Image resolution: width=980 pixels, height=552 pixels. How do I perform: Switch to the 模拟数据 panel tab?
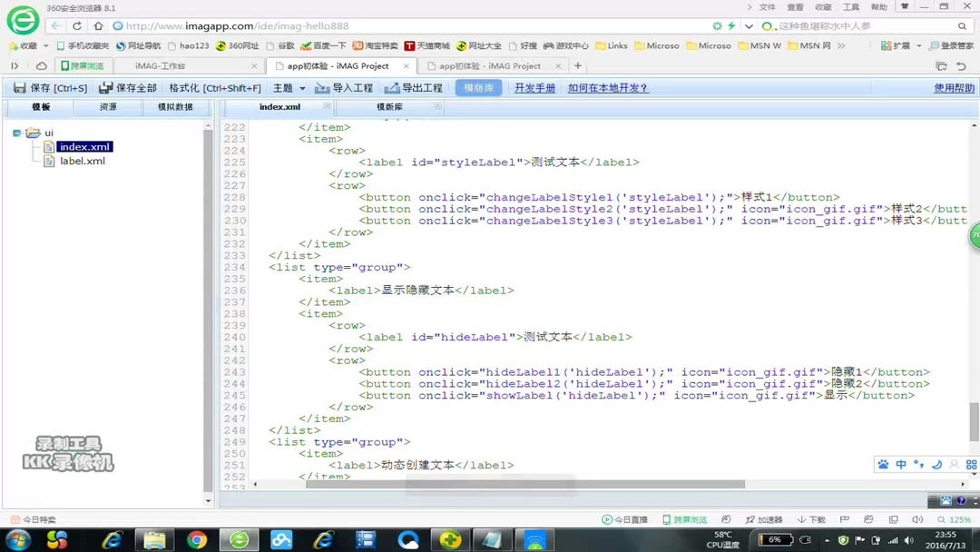[178, 106]
